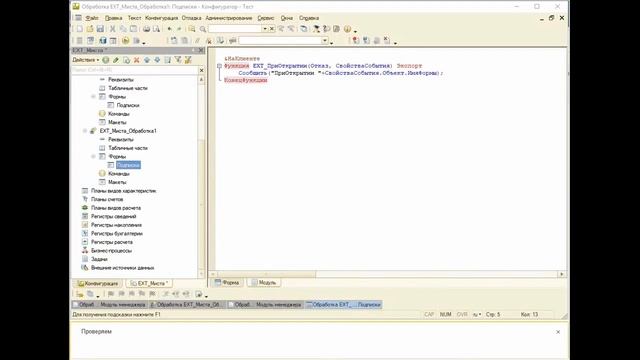Clear the tree search field with its X
Viewport: 640px width, 360px height.
pos(201,70)
